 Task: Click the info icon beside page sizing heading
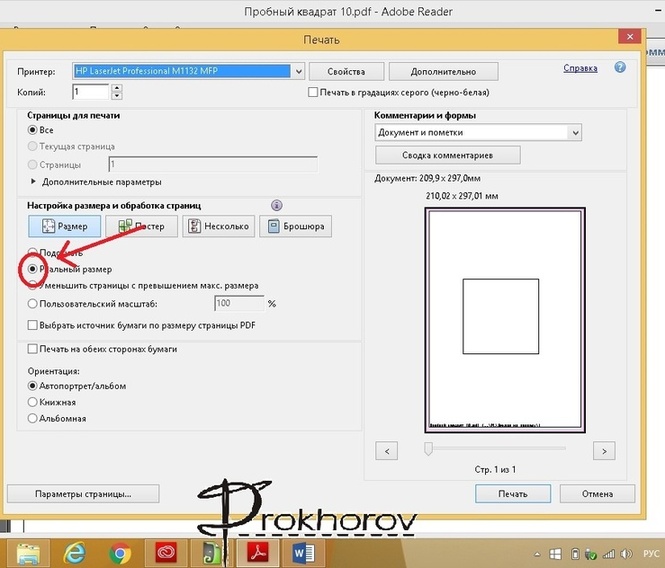(277, 205)
